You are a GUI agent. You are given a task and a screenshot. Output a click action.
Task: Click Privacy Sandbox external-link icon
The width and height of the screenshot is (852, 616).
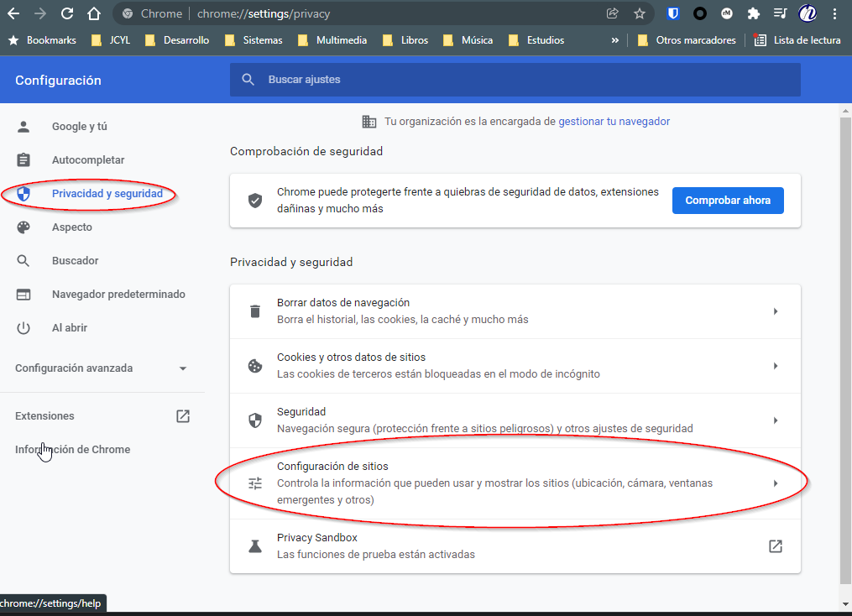[776, 546]
